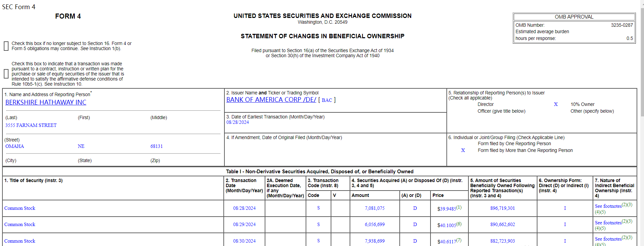
Task: Click transaction code S in the 08/28/2024 row
Action: click(318, 208)
